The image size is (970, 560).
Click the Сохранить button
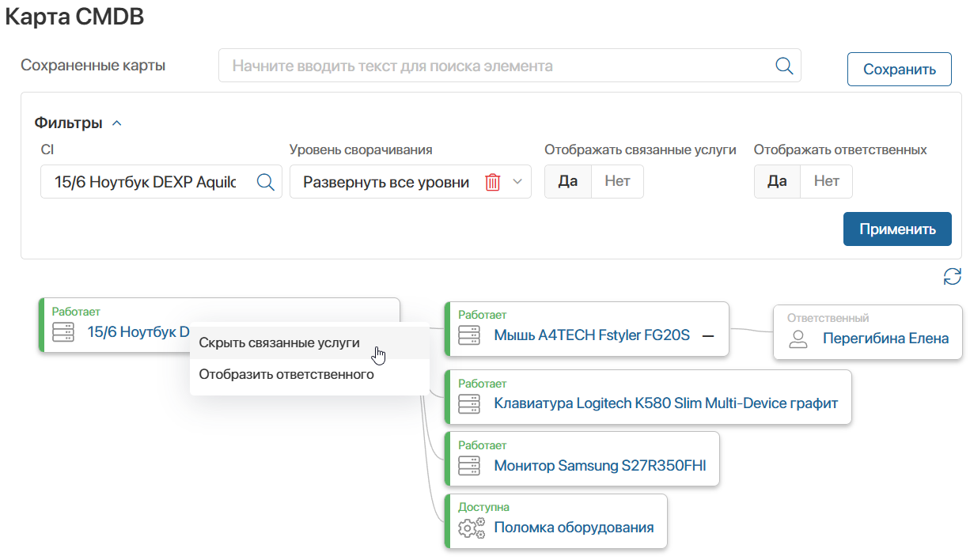tap(900, 70)
